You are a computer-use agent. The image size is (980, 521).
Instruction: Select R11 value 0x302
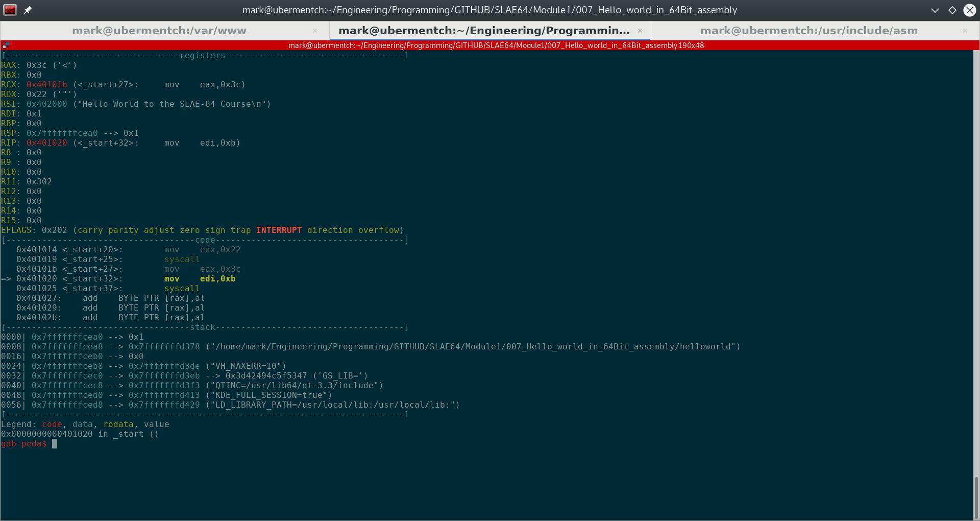pyautogui.click(x=39, y=182)
